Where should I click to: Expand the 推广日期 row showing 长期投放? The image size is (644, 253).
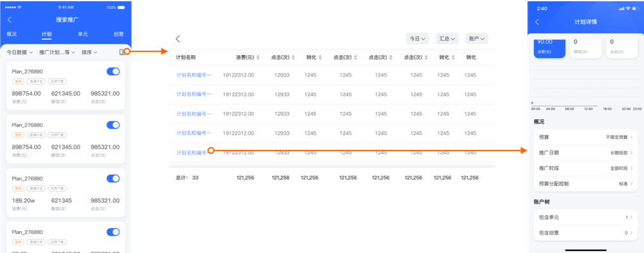point(585,152)
